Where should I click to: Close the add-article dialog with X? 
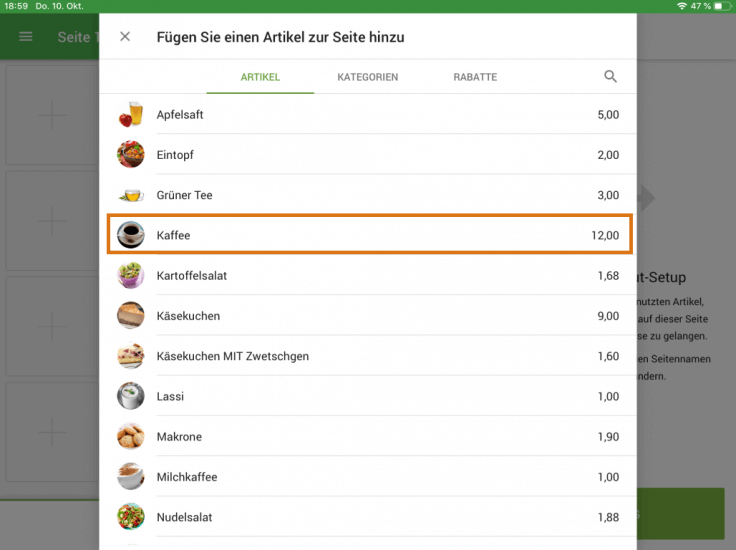pyautogui.click(x=125, y=37)
